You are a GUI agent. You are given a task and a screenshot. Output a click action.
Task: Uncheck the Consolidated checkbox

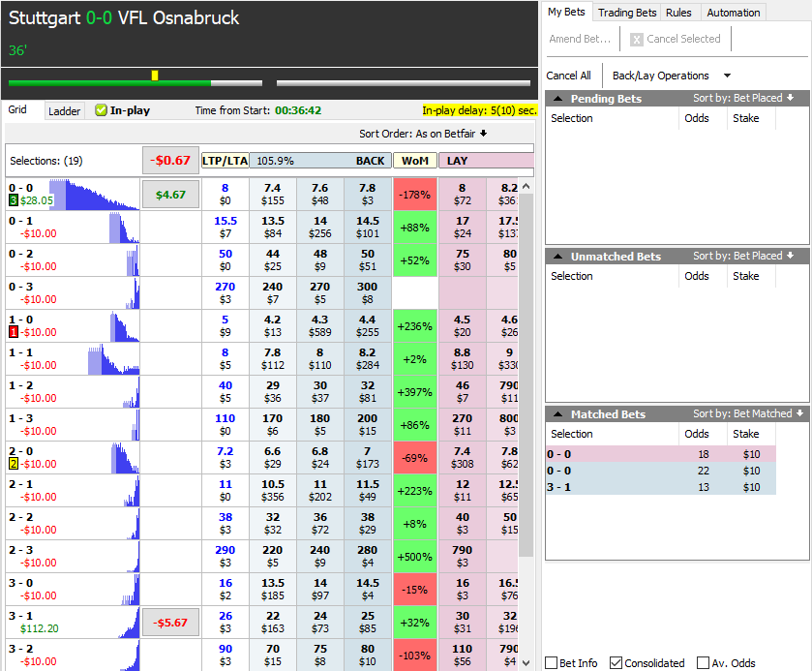point(616,662)
